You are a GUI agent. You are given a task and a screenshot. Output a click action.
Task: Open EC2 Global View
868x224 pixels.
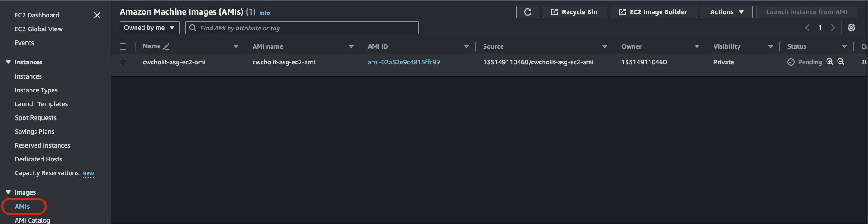(39, 29)
